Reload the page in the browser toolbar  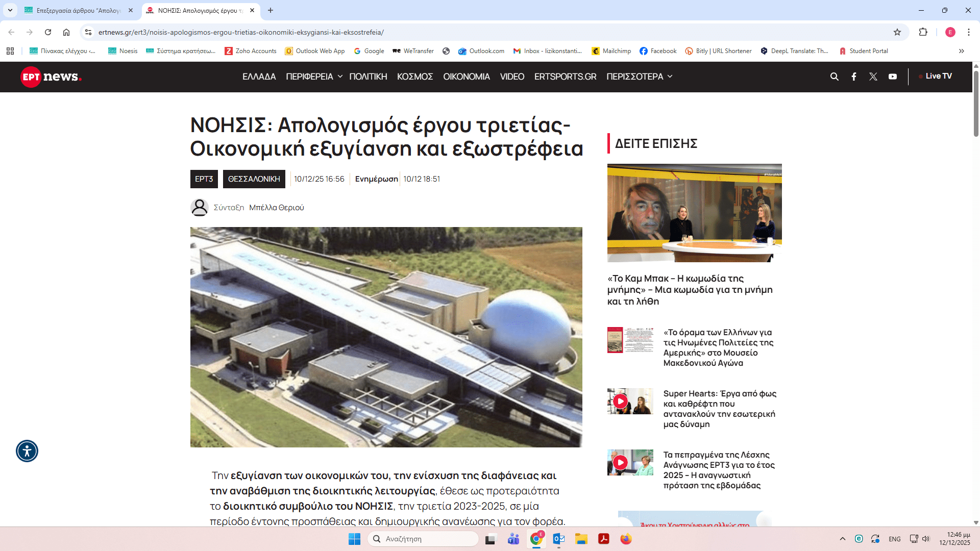(x=48, y=32)
